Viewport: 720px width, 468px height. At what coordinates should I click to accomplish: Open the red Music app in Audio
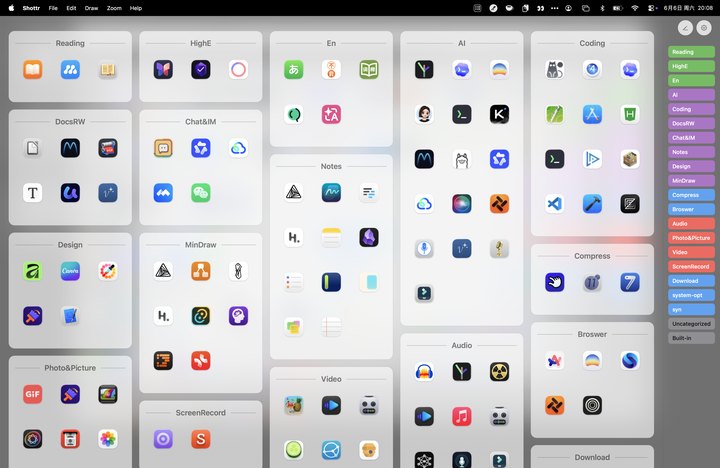pyautogui.click(x=461, y=417)
